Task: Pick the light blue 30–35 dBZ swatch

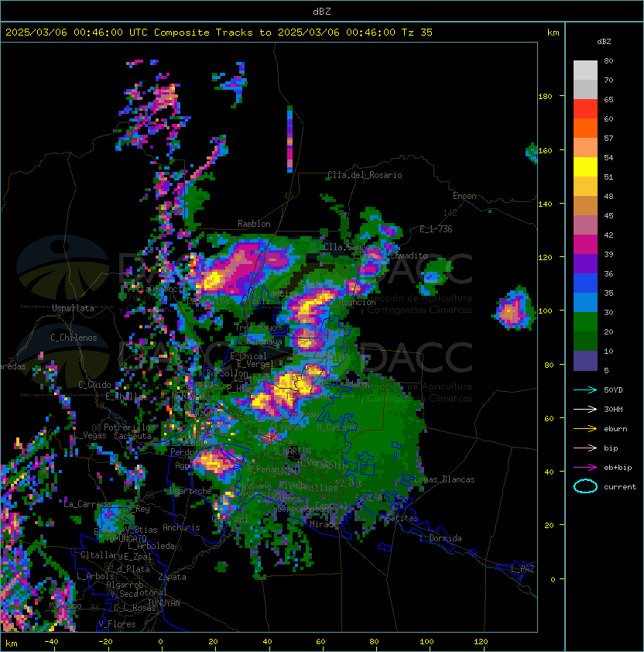Action: (585, 303)
